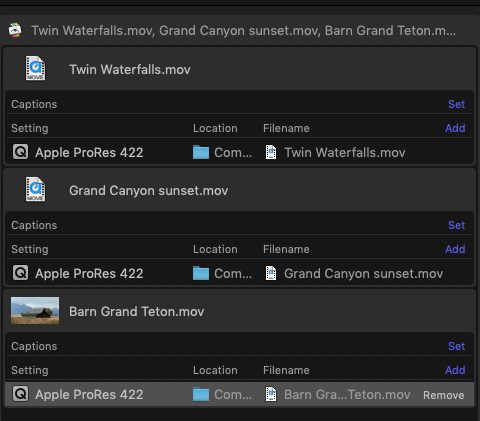This screenshot has width=480, height=421.
Task: Set captions for Barn Grand Teton.mov
Action: [x=456, y=346]
